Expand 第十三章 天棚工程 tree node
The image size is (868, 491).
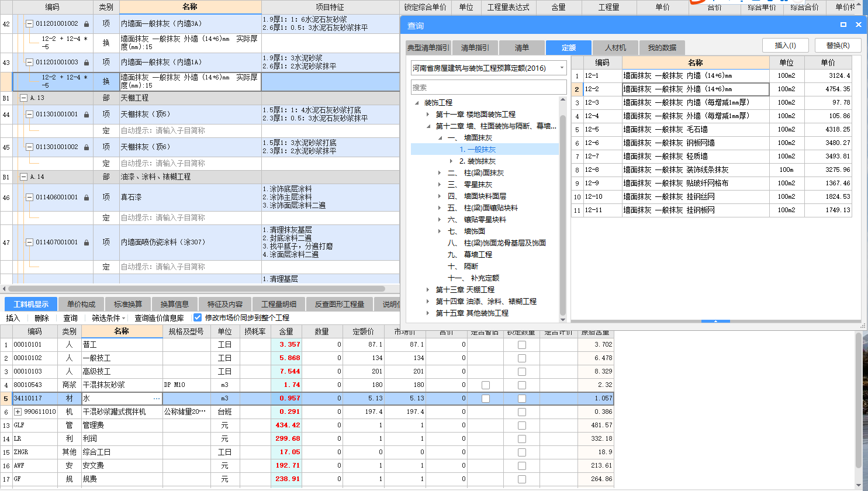click(x=428, y=290)
